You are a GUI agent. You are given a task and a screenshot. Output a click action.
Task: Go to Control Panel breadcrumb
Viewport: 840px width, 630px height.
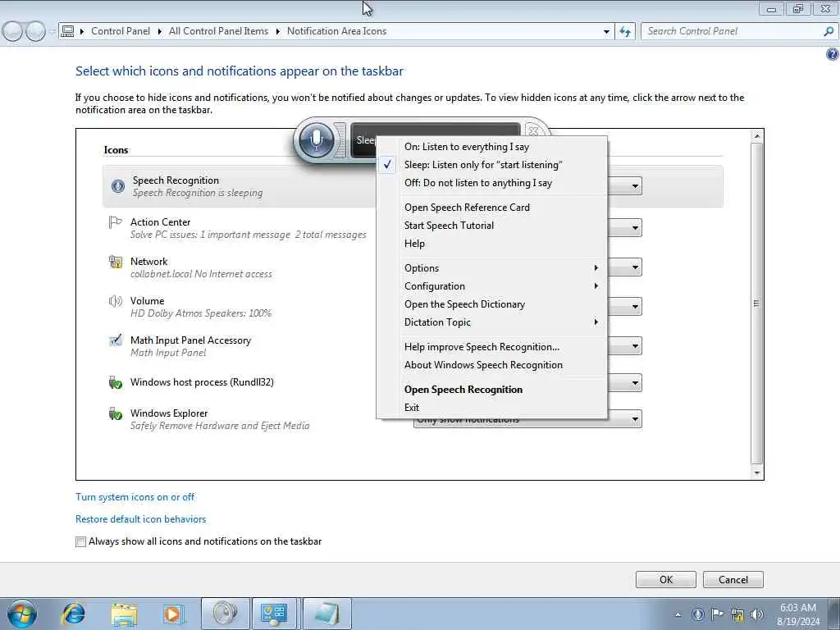[x=121, y=31]
